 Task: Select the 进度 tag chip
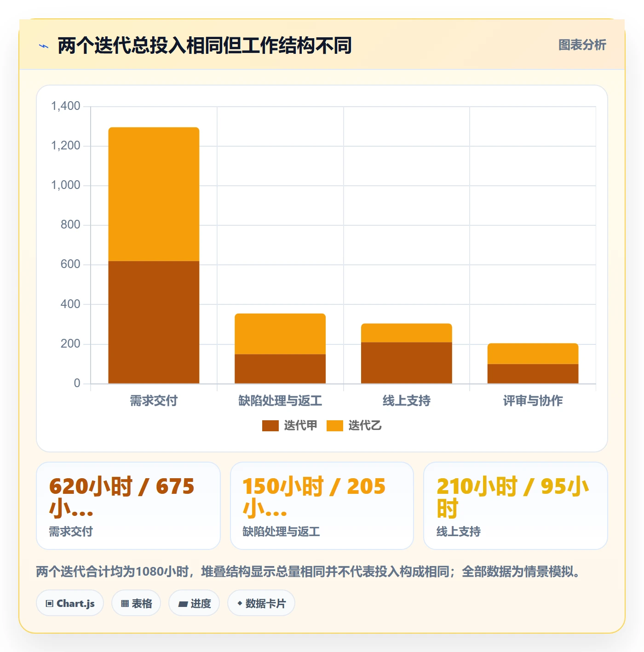(194, 603)
